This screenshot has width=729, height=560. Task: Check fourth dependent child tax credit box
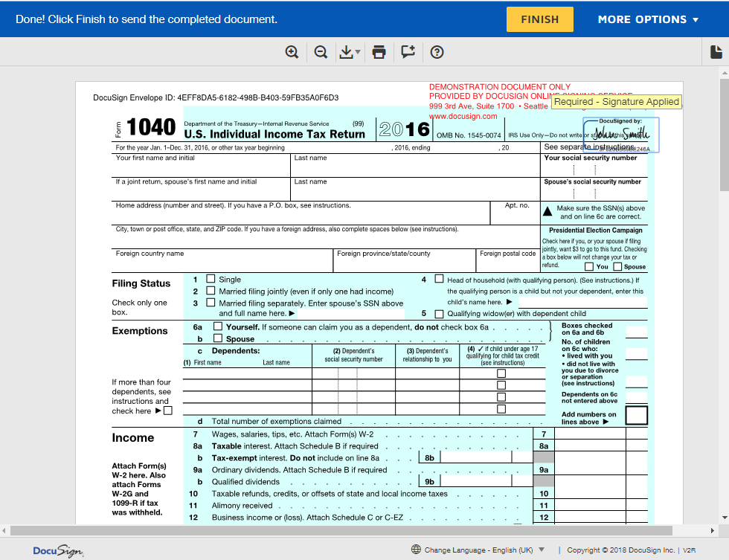pyautogui.click(x=501, y=409)
